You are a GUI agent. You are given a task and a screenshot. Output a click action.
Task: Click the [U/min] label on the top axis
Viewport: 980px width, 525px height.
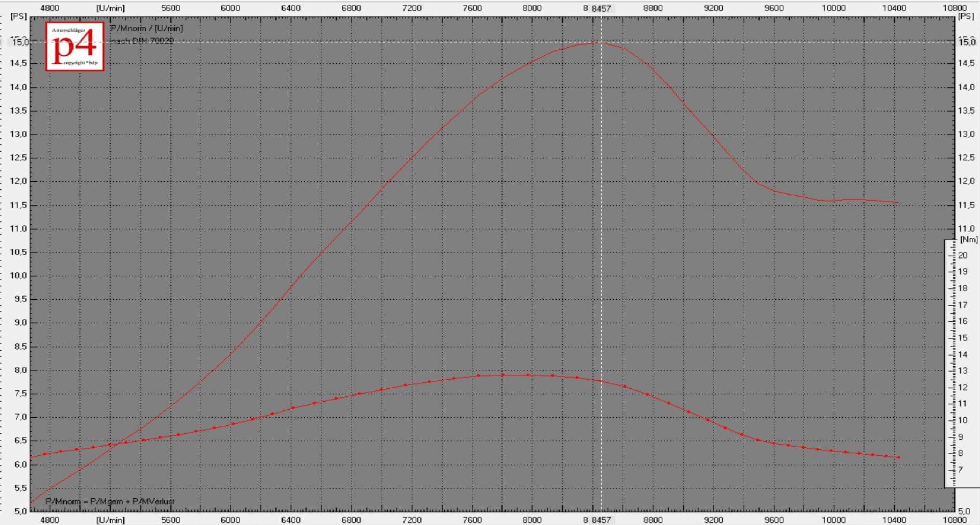pyautogui.click(x=110, y=8)
